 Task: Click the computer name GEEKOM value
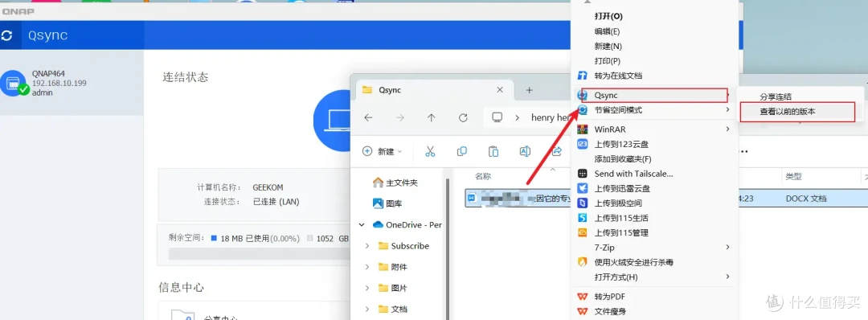pos(268,187)
